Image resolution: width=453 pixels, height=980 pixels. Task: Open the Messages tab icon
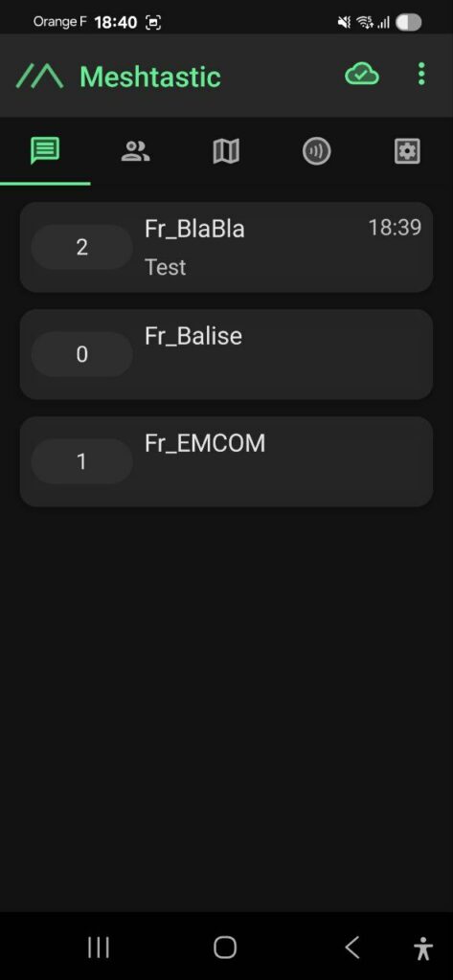click(45, 150)
